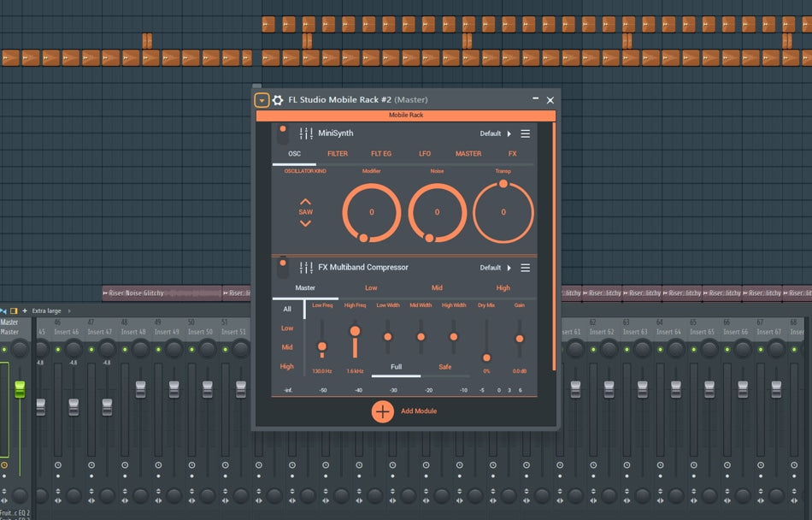Screen dimensions: 812x520
Task: Click the Noise knob
Action: pyautogui.click(x=437, y=212)
